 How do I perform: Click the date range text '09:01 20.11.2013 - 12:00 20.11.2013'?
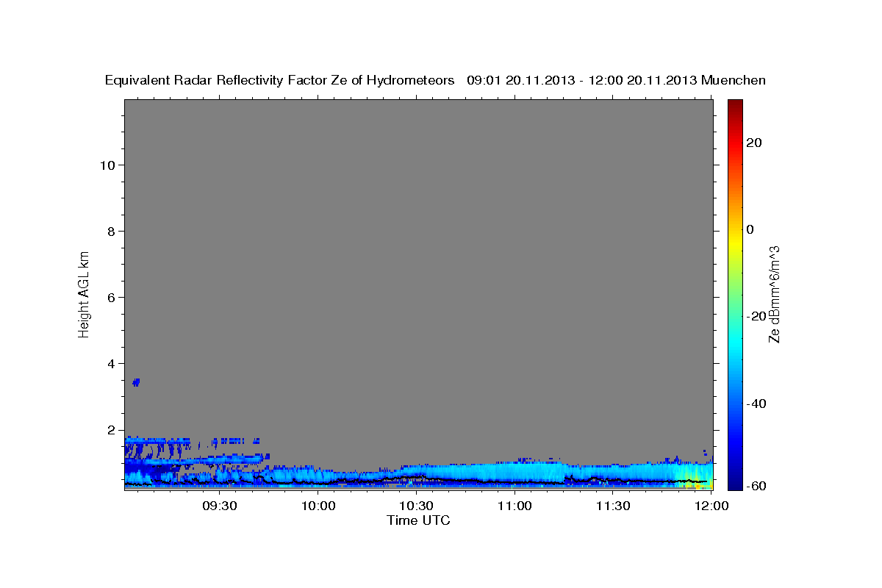click(x=582, y=81)
